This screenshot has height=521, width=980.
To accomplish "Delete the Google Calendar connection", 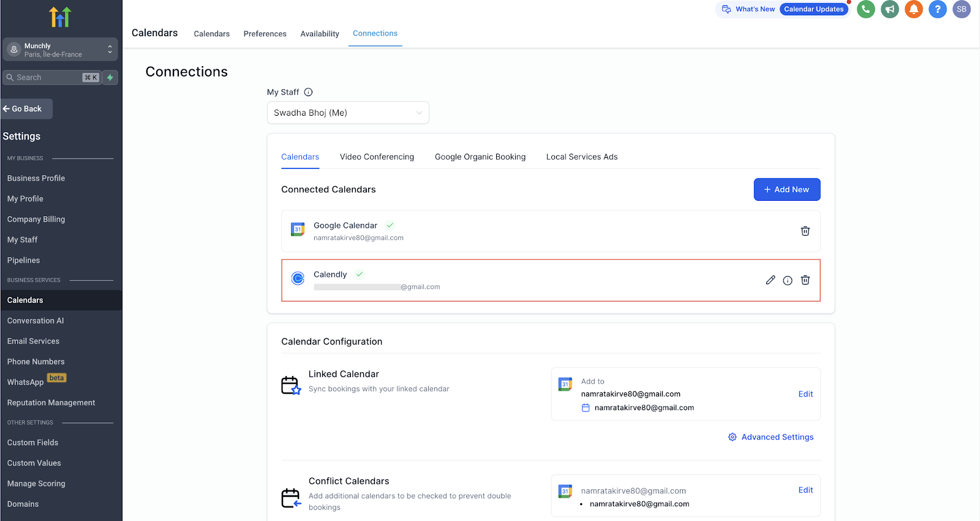I will coord(805,231).
